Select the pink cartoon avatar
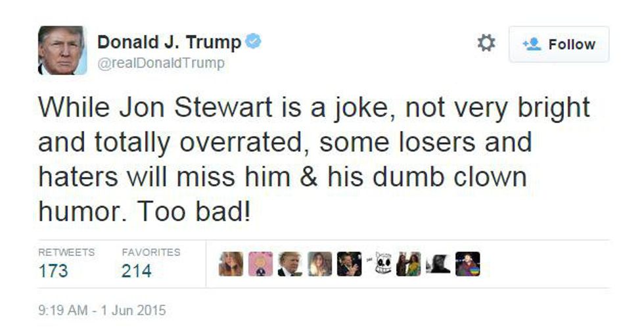This screenshot has height=329, width=644. click(260, 264)
